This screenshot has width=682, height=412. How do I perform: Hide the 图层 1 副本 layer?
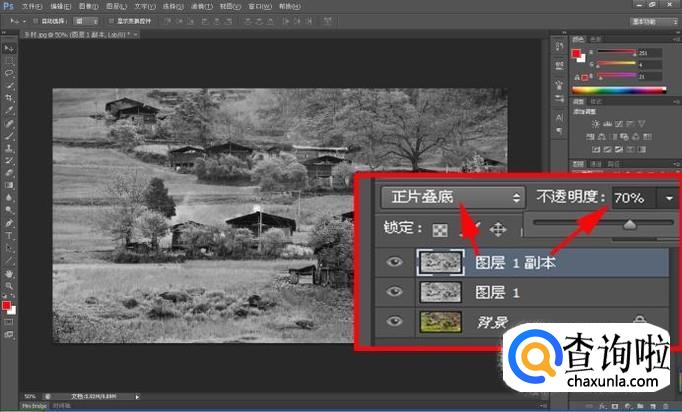pos(395,264)
